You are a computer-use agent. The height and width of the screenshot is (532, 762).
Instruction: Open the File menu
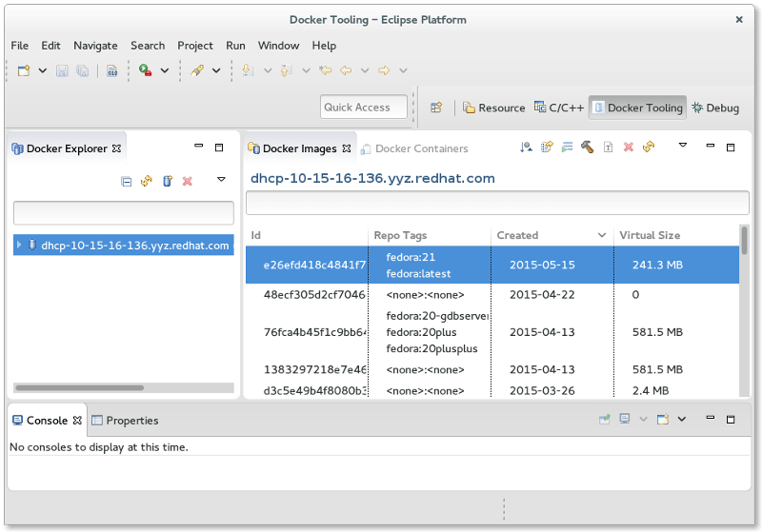[19, 46]
